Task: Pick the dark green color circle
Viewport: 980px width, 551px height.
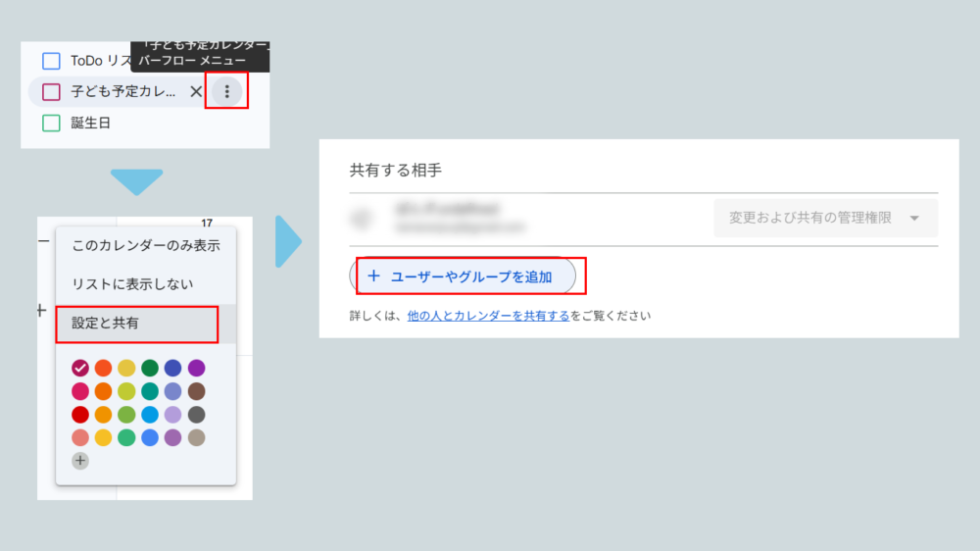Action: [150, 368]
